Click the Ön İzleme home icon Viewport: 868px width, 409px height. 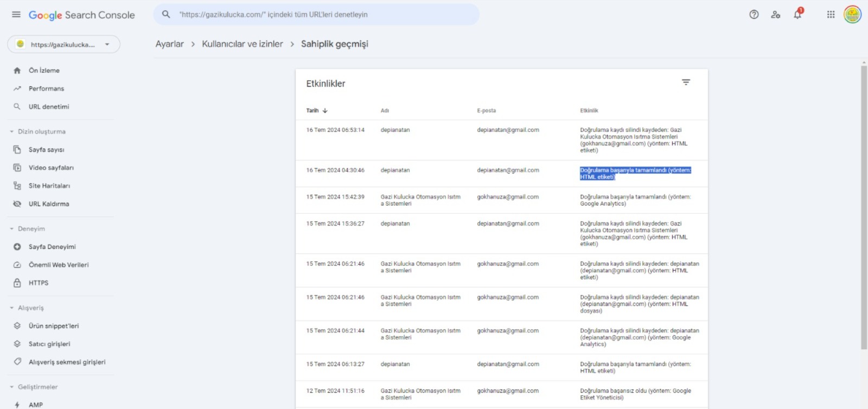17,71
